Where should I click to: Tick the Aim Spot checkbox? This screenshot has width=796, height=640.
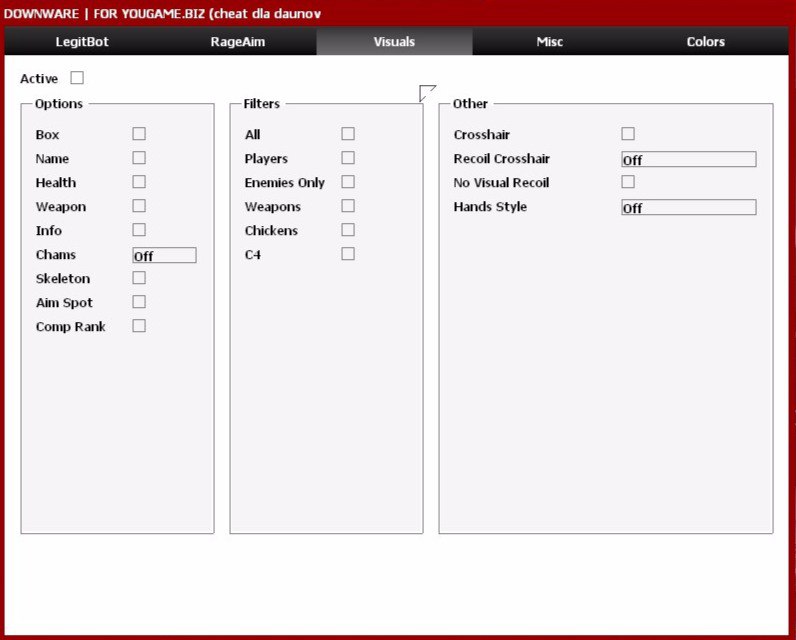[139, 302]
